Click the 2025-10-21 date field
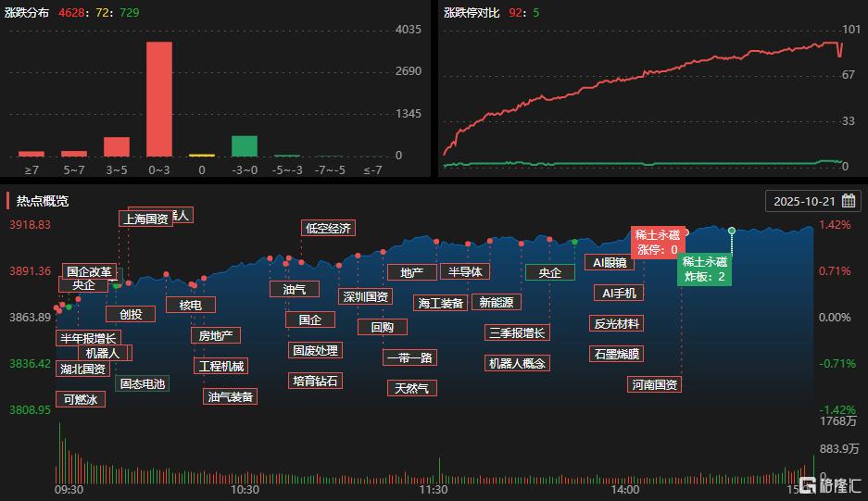 [804, 201]
